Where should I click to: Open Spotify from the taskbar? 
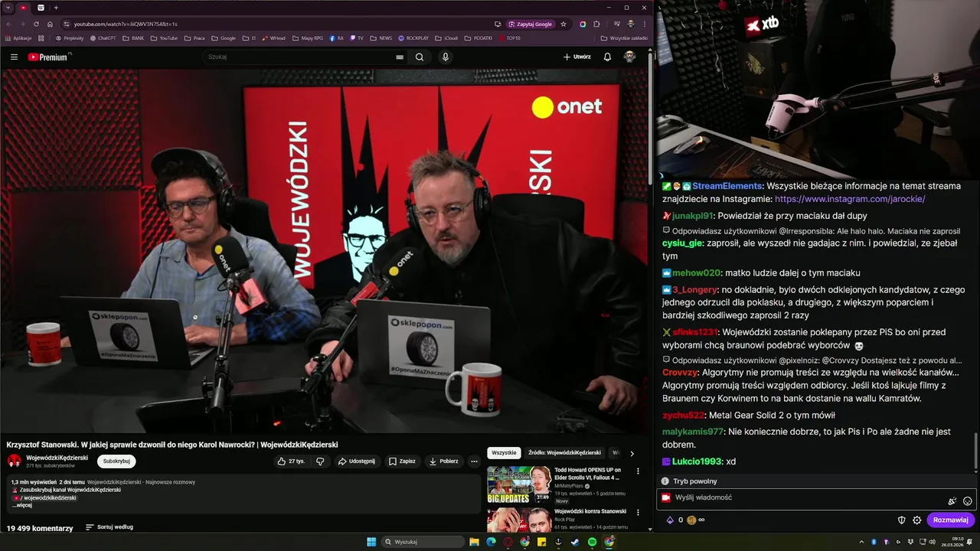593,542
